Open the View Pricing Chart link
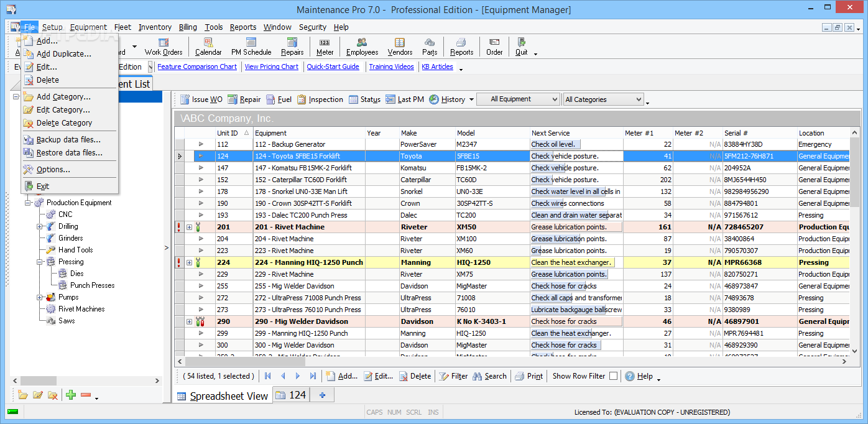The image size is (868, 424). [272, 67]
